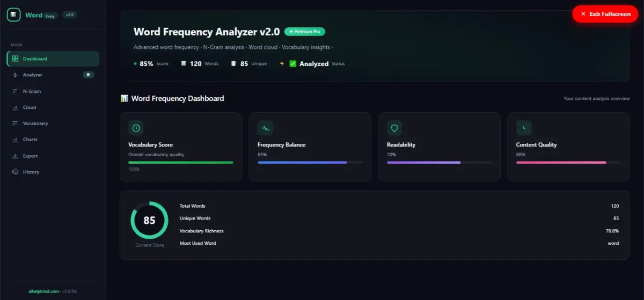644x300 pixels.
Task: Go to the N-Gram section
Action: 53,91
